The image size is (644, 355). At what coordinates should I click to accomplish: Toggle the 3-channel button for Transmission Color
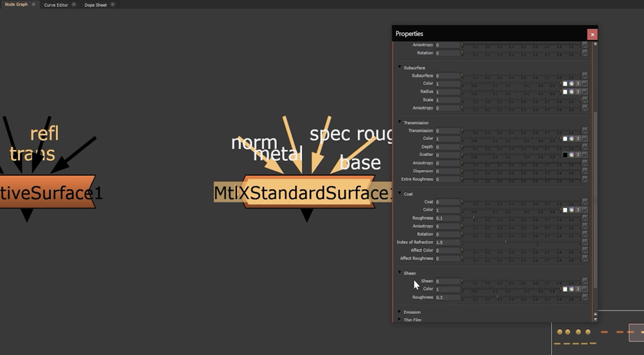[x=578, y=139]
